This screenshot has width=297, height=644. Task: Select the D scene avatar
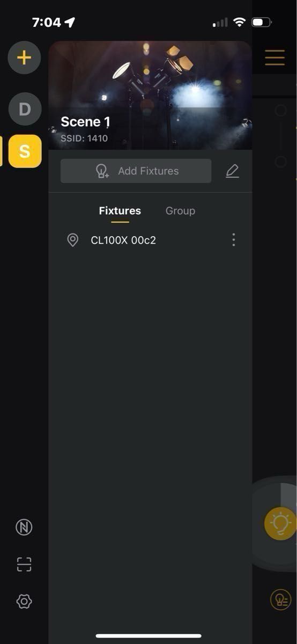click(25, 109)
